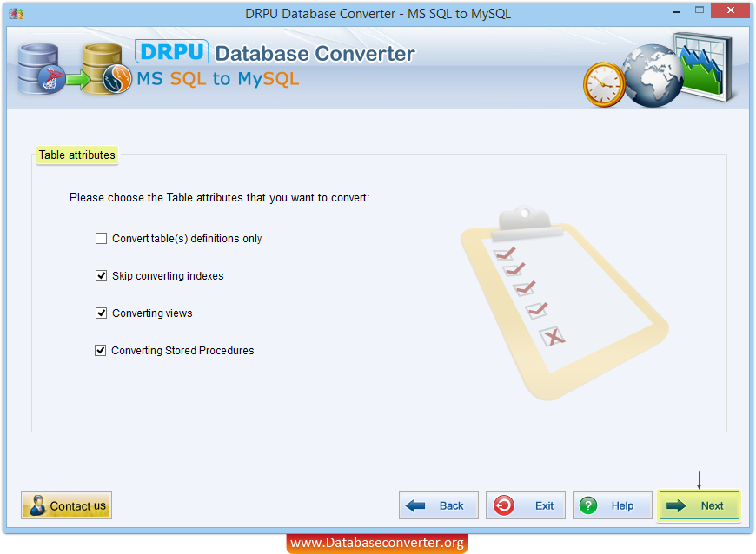Click the checklist clipboard illustration
Screen dimensions: 756x554
coord(564,304)
